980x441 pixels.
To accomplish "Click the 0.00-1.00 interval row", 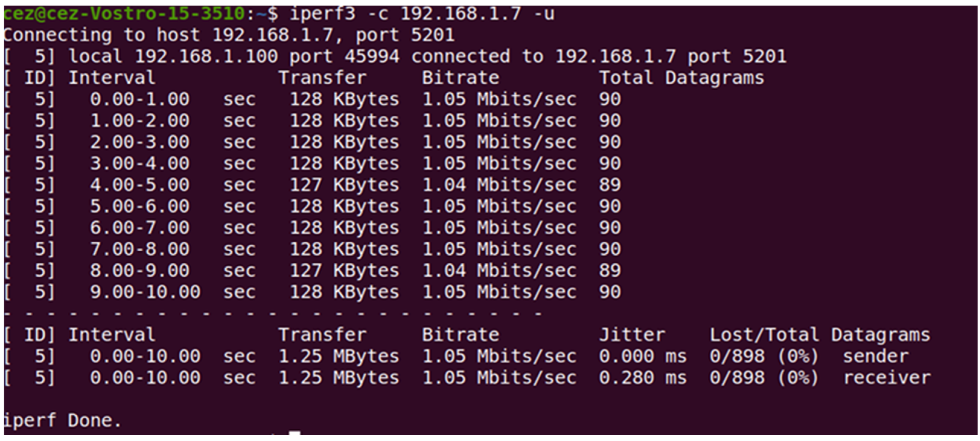I will (312, 99).
